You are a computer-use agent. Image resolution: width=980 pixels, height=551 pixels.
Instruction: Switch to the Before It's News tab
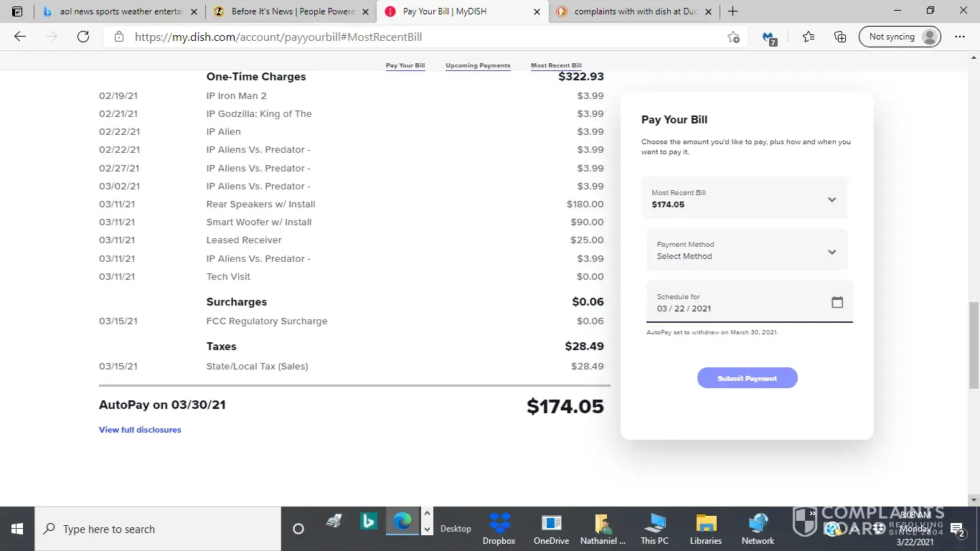click(293, 11)
